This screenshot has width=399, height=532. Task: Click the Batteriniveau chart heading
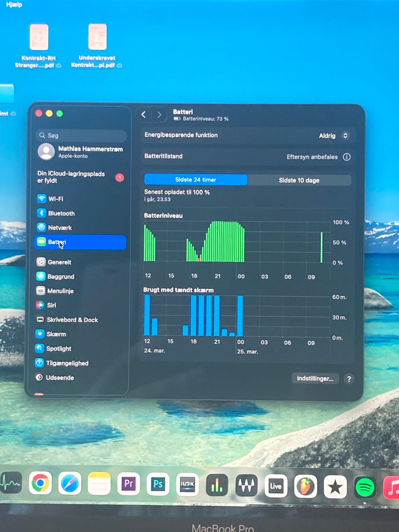tap(163, 215)
